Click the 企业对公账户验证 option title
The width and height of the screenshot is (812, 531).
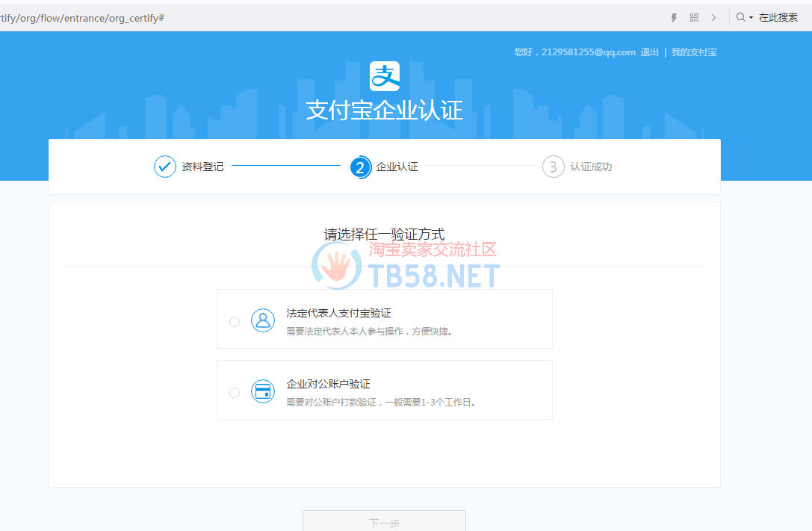[329, 384]
